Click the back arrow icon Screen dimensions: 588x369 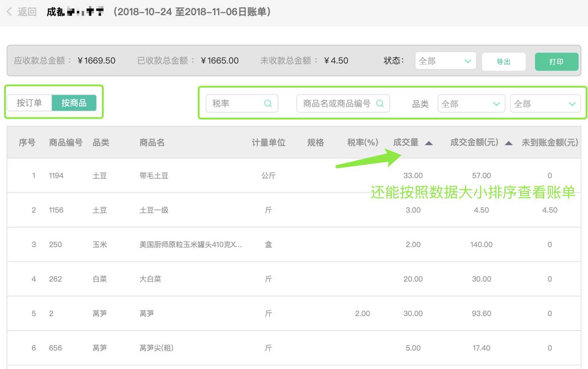9,12
